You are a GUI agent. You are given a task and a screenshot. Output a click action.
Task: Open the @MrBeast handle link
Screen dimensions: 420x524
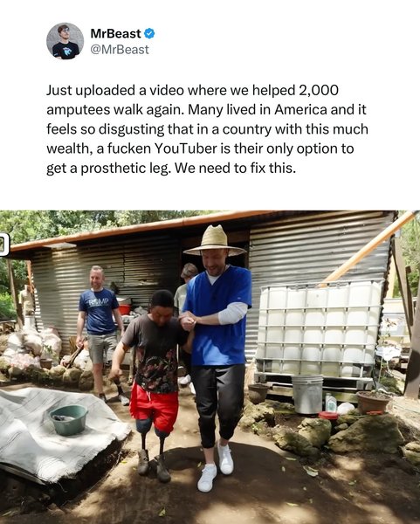point(120,50)
